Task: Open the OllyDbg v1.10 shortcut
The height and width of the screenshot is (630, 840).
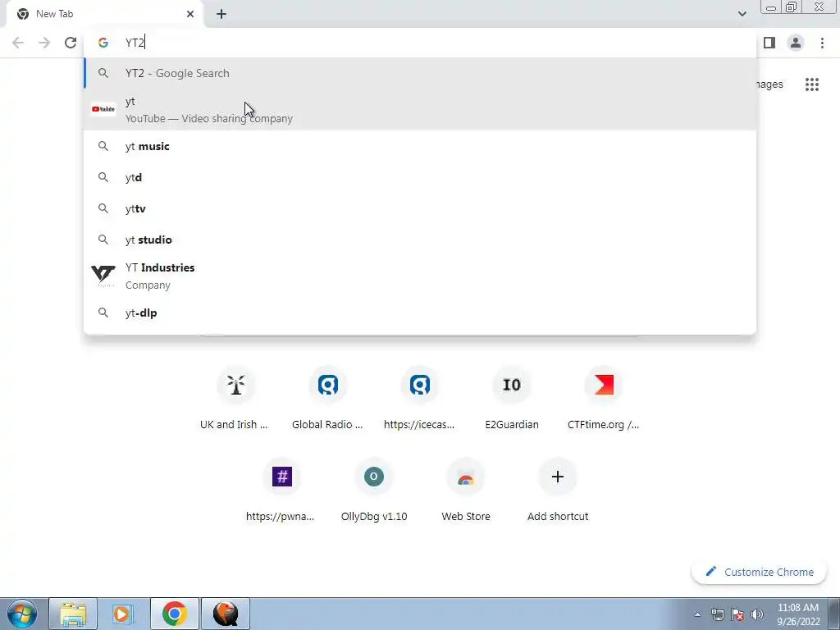Action: 373,491
